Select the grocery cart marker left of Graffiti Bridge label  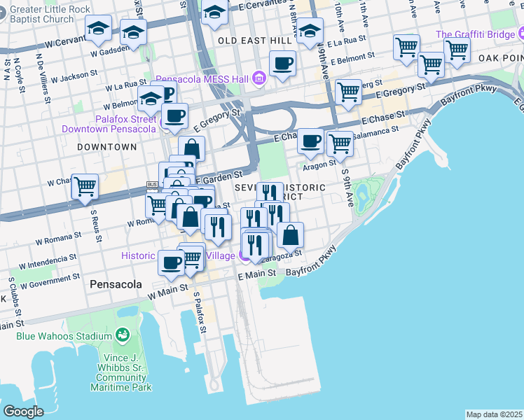406,49
